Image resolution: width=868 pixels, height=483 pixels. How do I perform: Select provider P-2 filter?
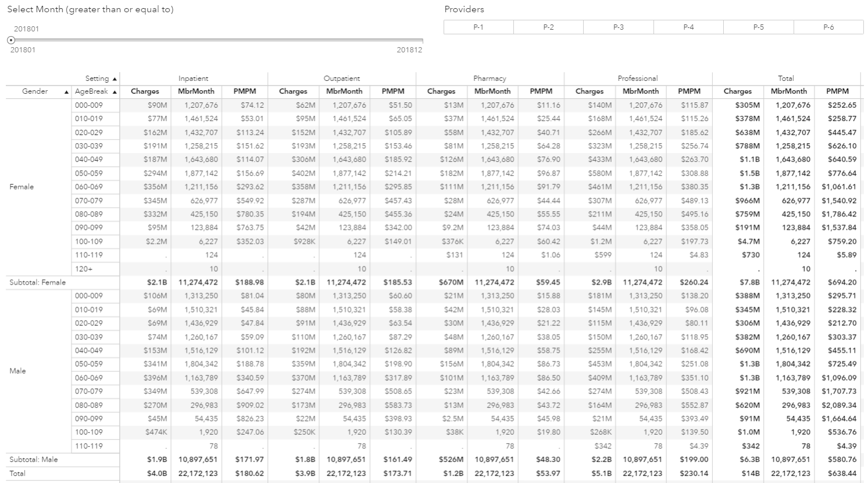click(548, 27)
